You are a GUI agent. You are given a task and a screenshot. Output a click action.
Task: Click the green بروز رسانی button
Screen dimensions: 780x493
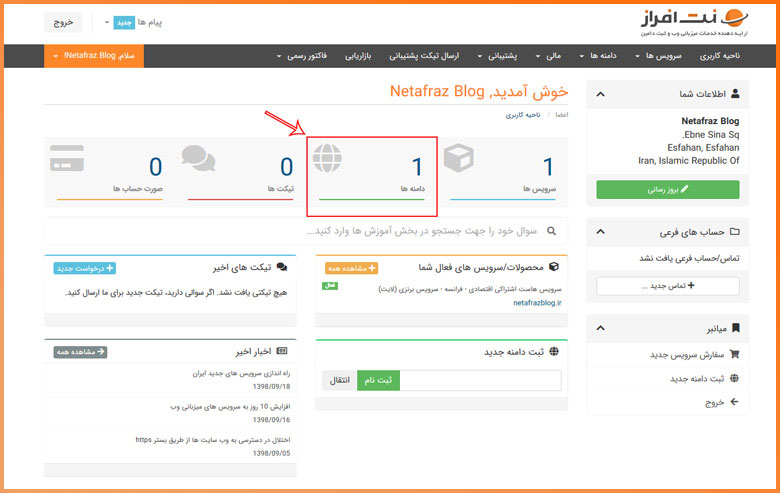pos(668,190)
